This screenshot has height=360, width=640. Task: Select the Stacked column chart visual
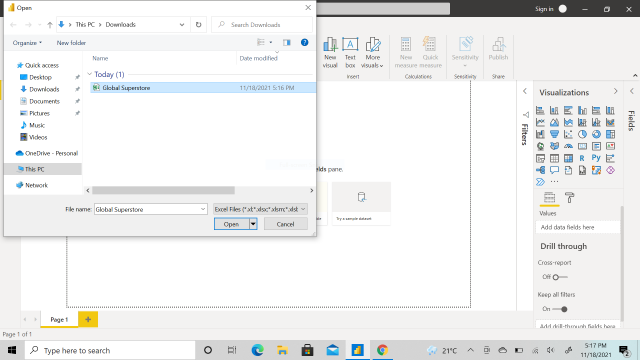pos(554,110)
